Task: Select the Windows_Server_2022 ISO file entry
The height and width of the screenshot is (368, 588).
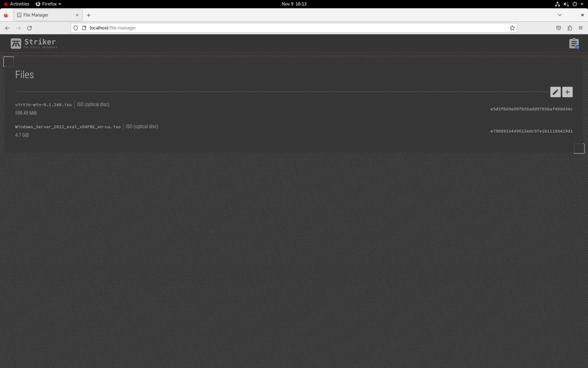Action: (x=68, y=127)
